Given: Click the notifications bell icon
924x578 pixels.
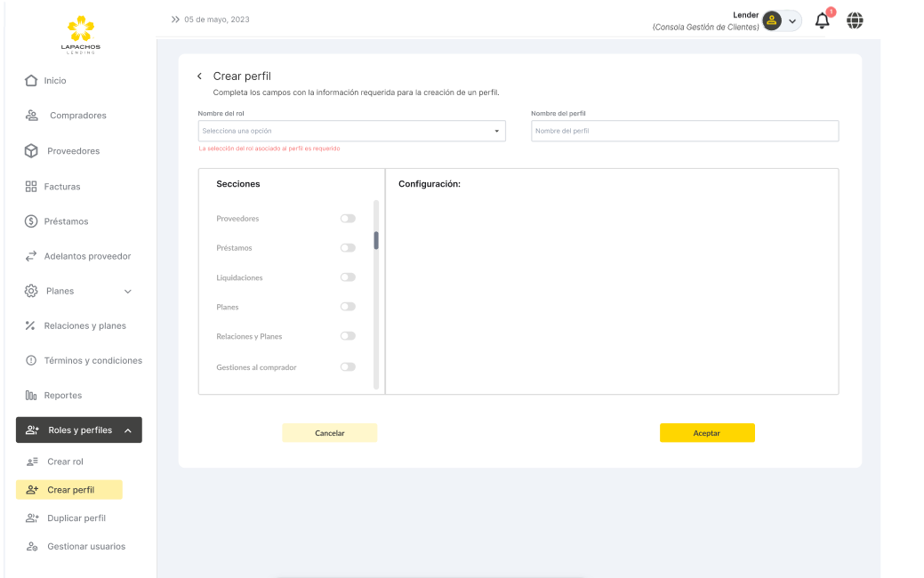Looking at the screenshot, I should pyautogui.click(x=823, y=21).
